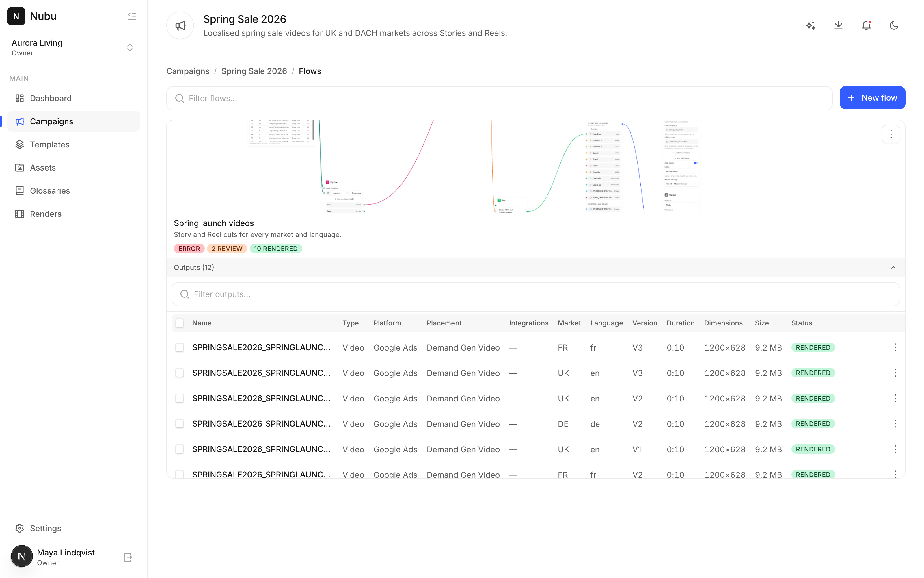Click the download icon in header

(839, 26)
